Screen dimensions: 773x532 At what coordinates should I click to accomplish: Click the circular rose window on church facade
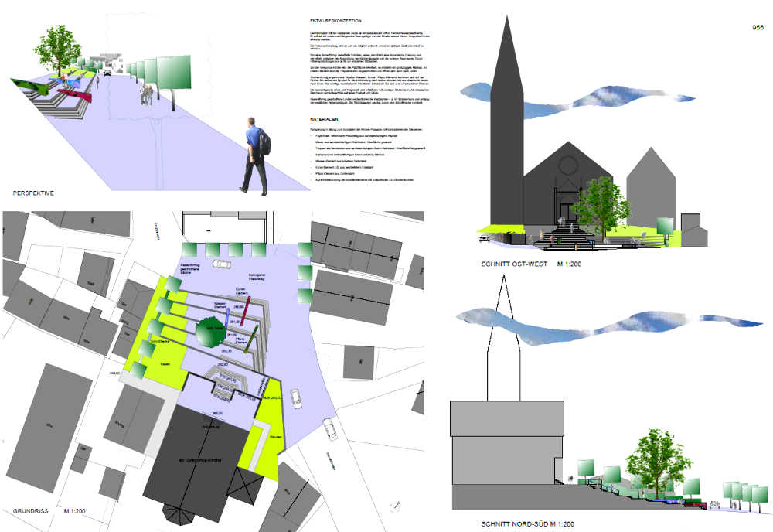pyautogui.click(x=567, y=165)
